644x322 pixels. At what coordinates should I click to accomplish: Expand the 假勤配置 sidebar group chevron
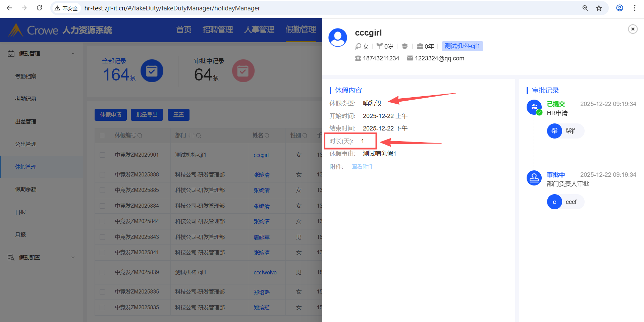point(73,258)
